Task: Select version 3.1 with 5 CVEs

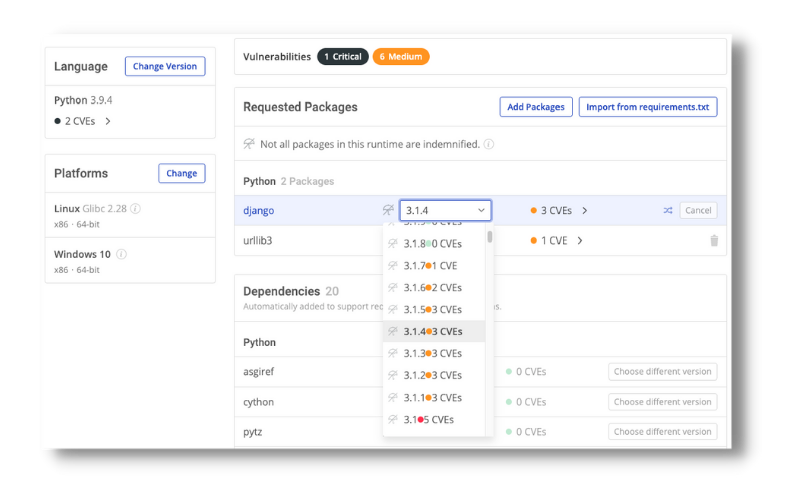Action: [434, 420]
